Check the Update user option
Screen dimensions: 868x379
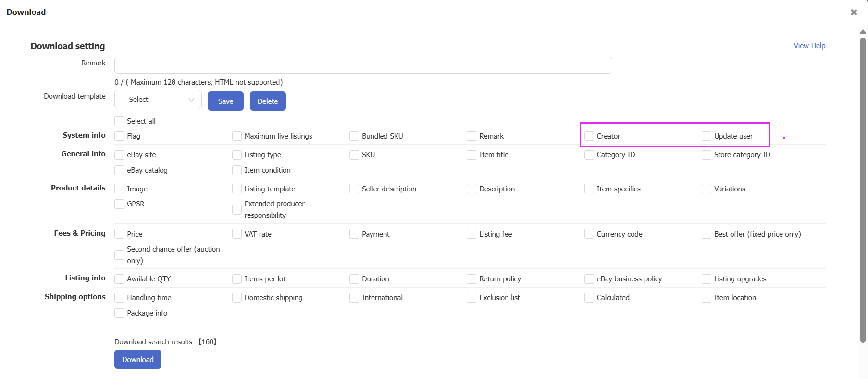pos(707,136)
